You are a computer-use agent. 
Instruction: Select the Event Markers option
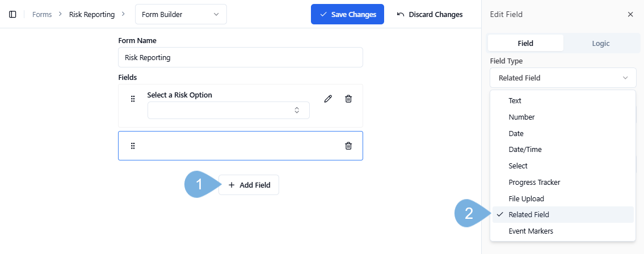tap(531, 231)
